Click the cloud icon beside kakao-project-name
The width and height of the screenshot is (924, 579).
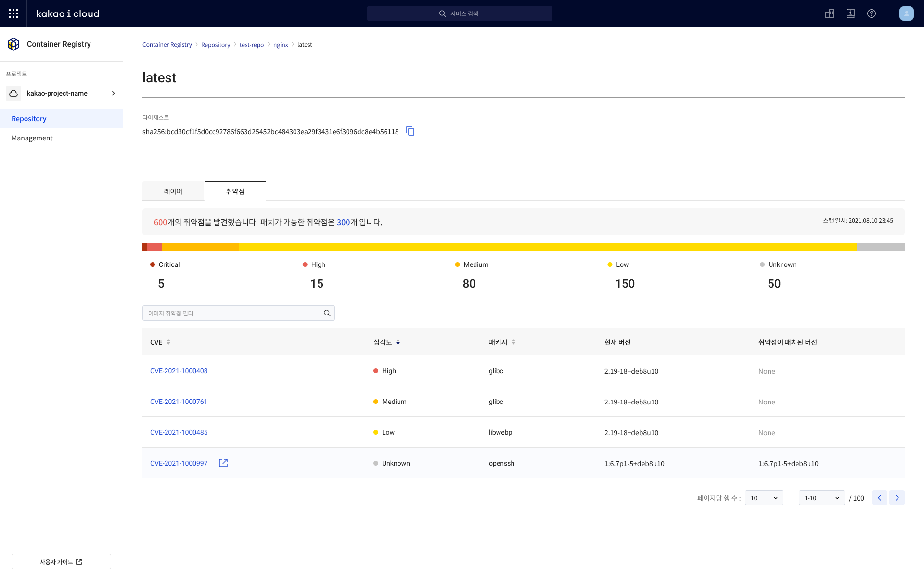point(13,93)
